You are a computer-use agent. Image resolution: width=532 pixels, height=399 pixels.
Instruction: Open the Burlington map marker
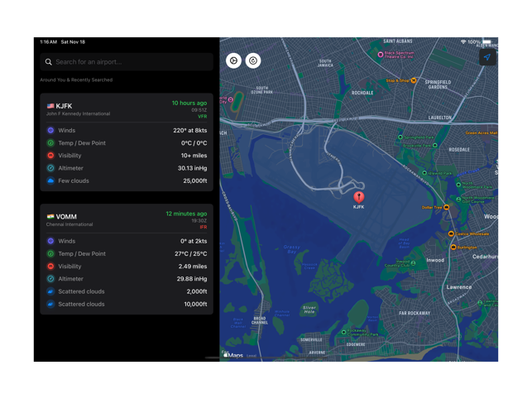point(453,247)
